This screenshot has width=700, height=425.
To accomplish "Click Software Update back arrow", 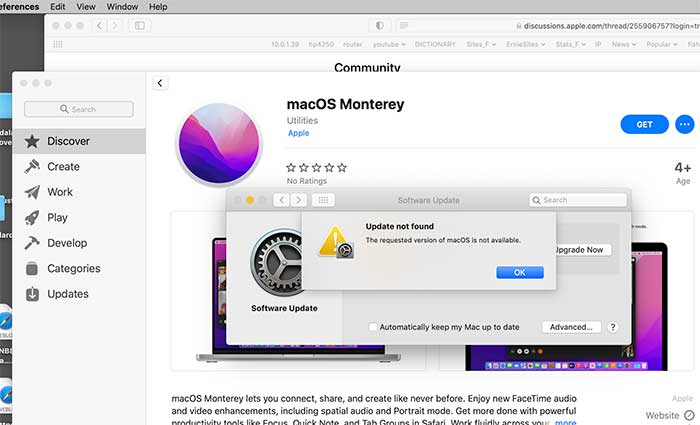I will pyautogui.click(x=281, y=200).
